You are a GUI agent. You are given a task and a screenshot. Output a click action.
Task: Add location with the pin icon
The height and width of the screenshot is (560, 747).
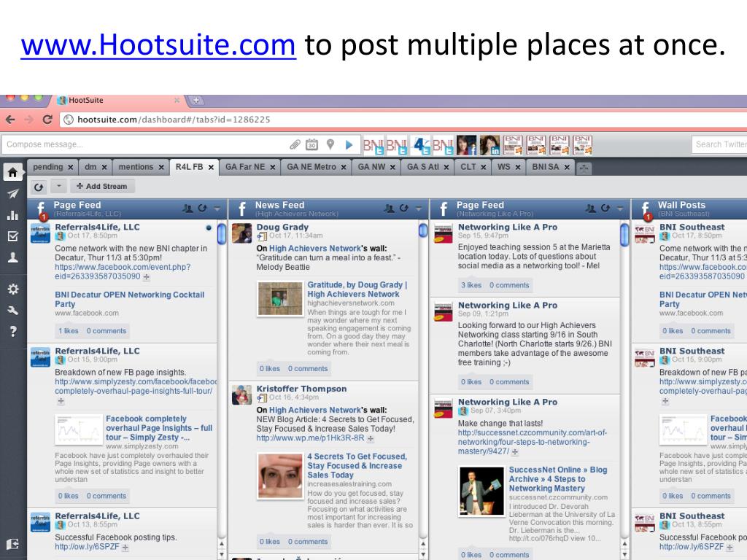click(x=330, y=144)
